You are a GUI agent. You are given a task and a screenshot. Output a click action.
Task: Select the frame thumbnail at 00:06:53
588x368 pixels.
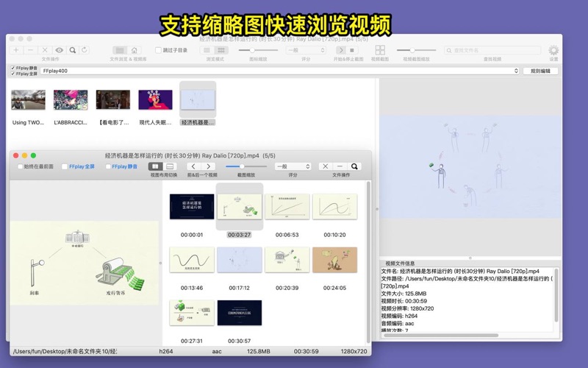(287, 207)
